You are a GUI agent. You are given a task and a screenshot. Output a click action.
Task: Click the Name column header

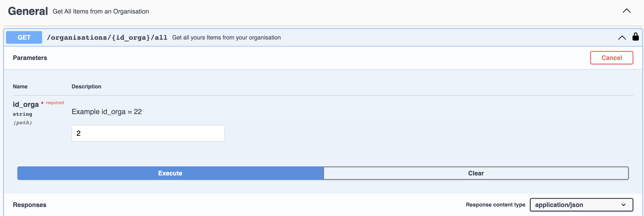20,87
